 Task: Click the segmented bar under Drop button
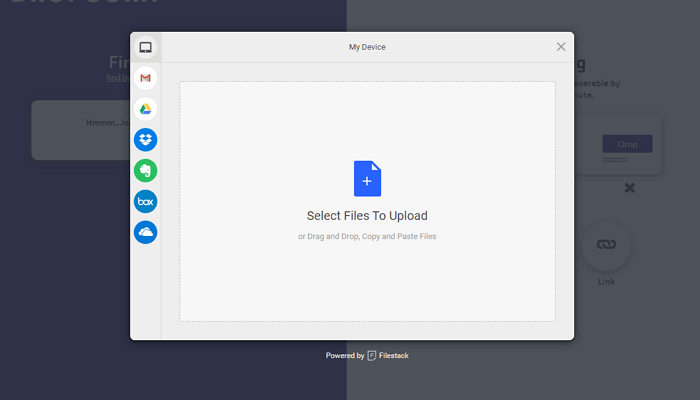(615, 159)
